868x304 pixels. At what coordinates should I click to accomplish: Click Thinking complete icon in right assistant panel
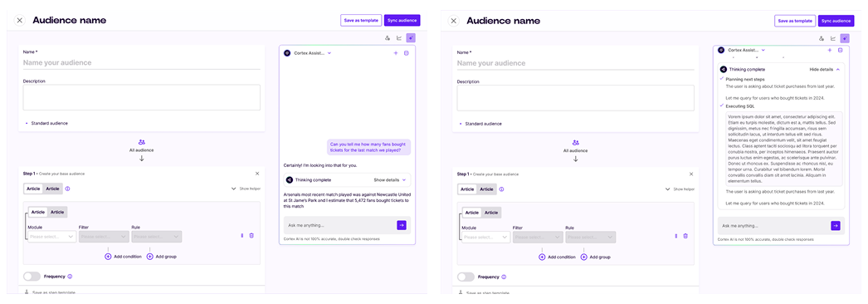click(723, 69)
